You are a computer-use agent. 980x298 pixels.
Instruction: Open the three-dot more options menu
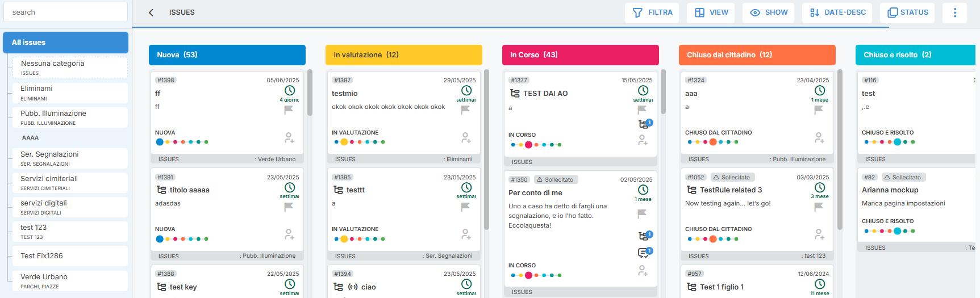[954, 12]
